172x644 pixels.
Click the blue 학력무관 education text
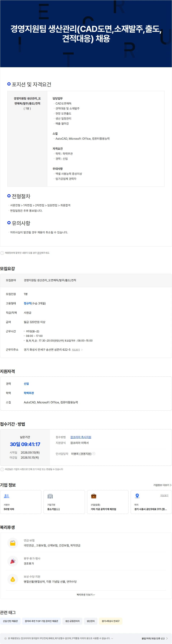[x=29, y=393]
